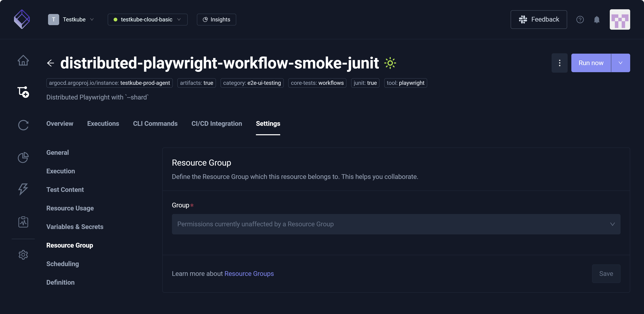The width and height of the screenshot is (644, 314).
Task: Open the clipboard status pages sidebar icon
Action: (23, 222)
